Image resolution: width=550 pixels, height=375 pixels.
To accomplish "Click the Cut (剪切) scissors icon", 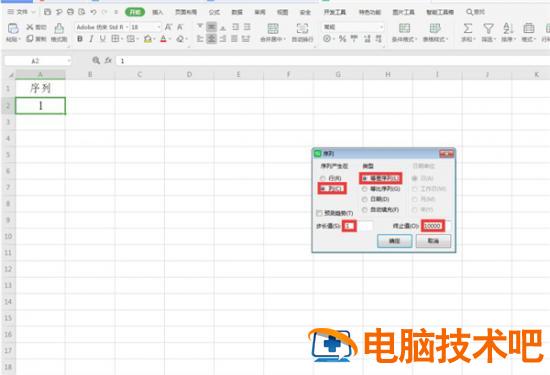I will (30, 27).
